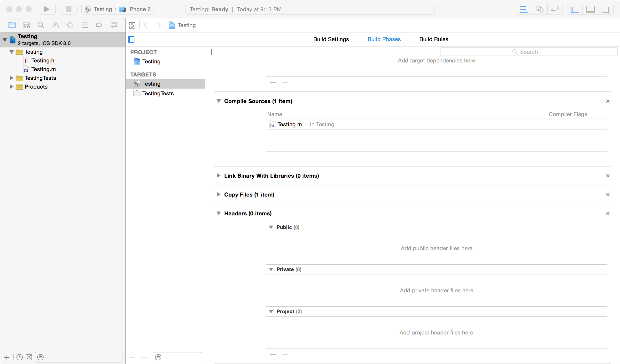Open the Debug navigator
Screen dimensions: 620x364
pos(85,25)
